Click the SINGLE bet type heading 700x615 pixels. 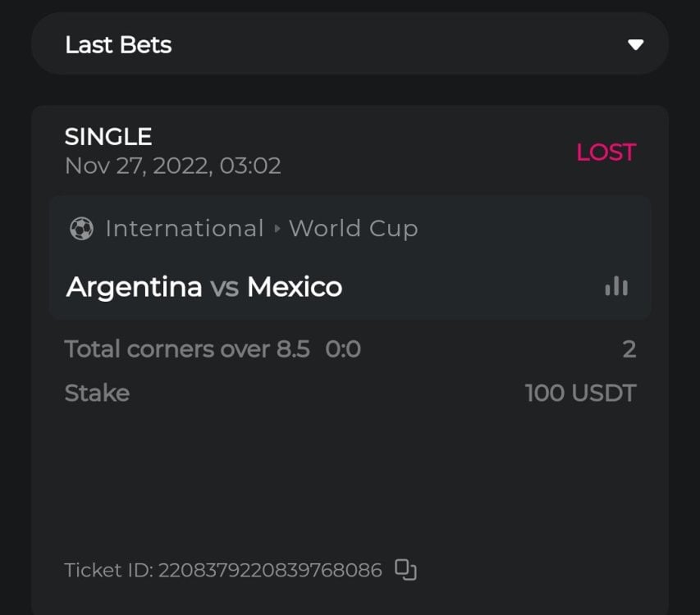coord(108,136)
